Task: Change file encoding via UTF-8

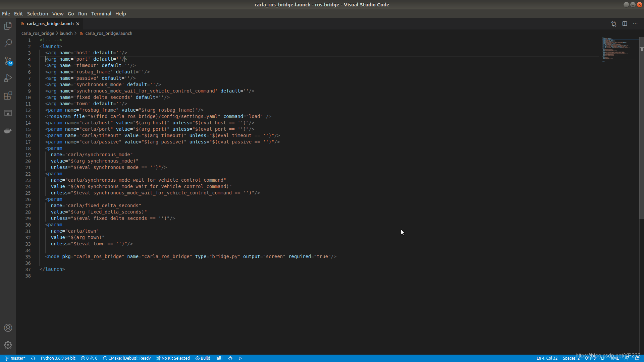Action: tap(590, 358)
